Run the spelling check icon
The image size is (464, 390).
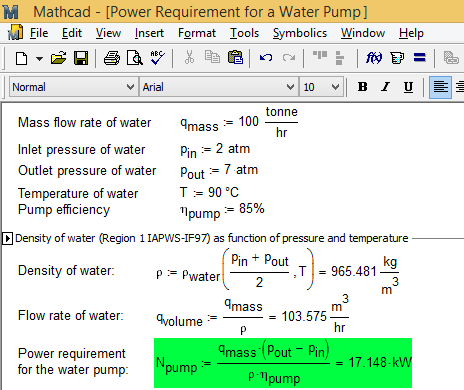[157, 58]
